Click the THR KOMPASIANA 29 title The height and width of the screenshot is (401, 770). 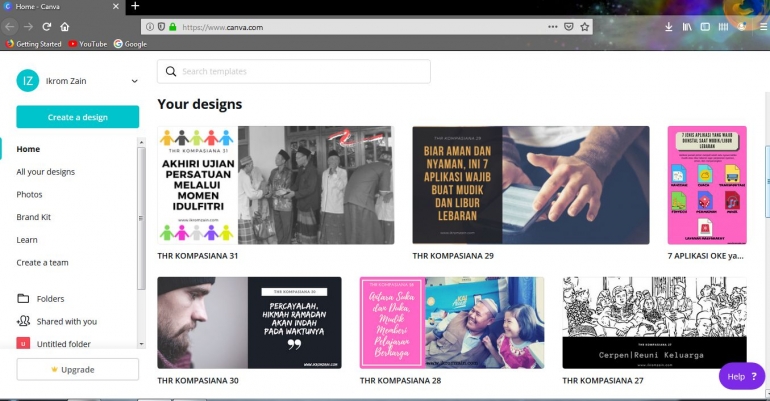tap(453, 256)
